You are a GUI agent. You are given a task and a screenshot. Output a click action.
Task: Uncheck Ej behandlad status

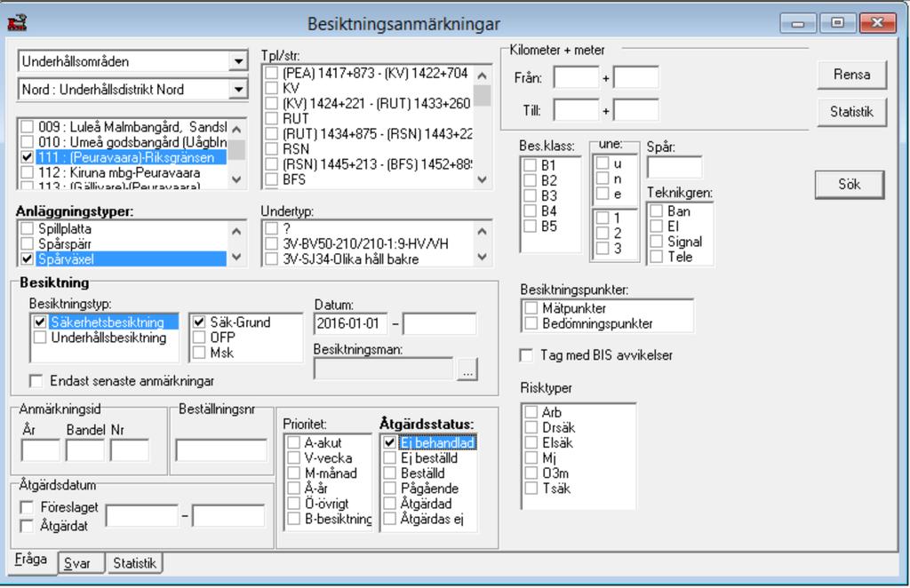(389, 442)
